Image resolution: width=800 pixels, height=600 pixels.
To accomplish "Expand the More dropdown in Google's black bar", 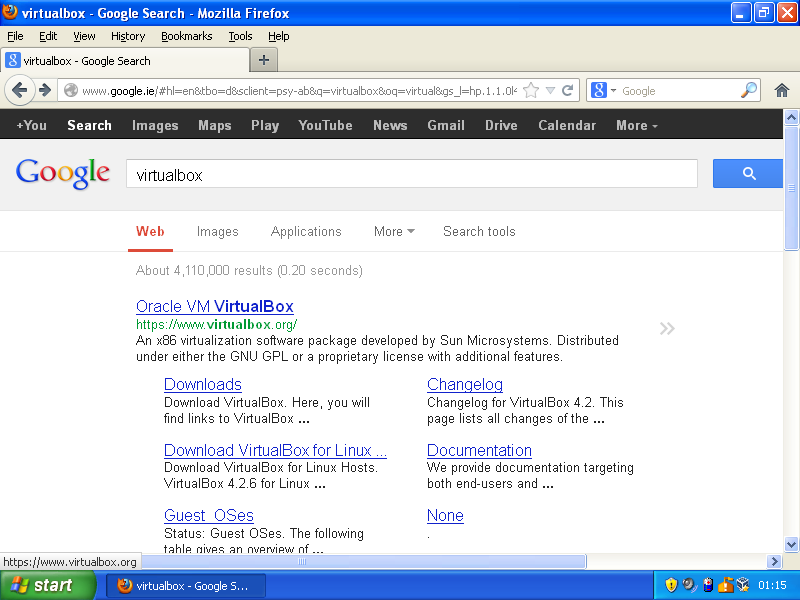I will [x=637, y=126].
